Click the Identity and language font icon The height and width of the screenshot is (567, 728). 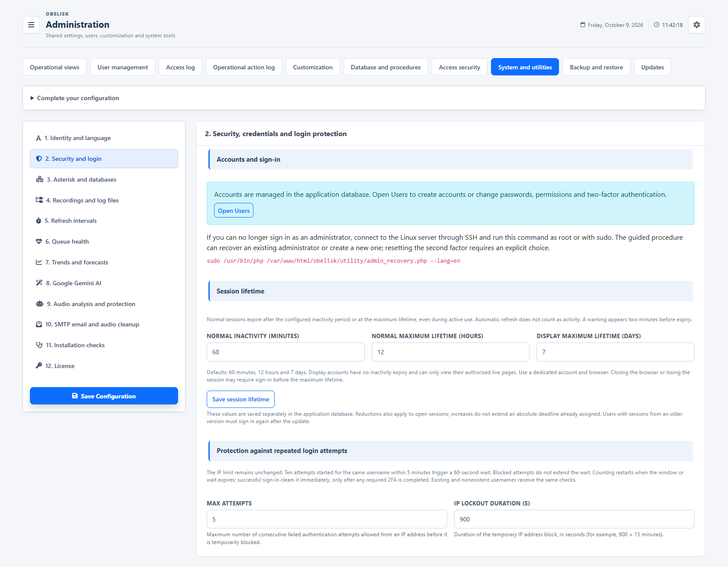[x=39, y=138]
